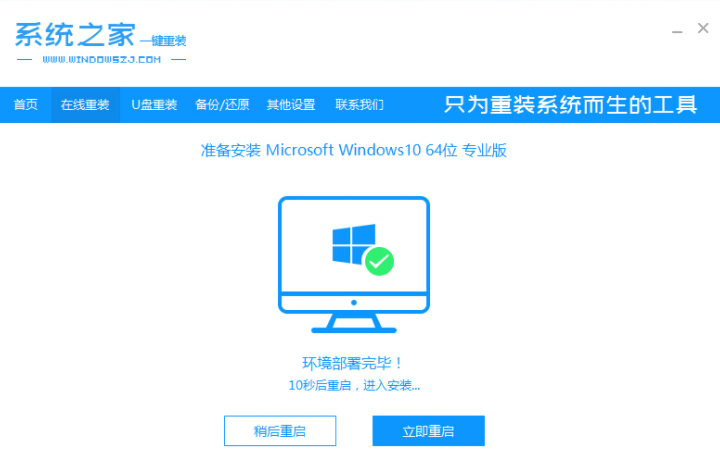This screenshot has width=720, height=455.
Task: Minimize the installer window
Action: click(x=677, y=31)
